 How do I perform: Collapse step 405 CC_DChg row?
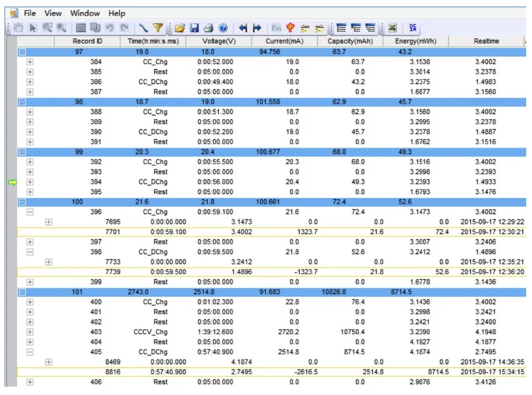coord(30,352)
